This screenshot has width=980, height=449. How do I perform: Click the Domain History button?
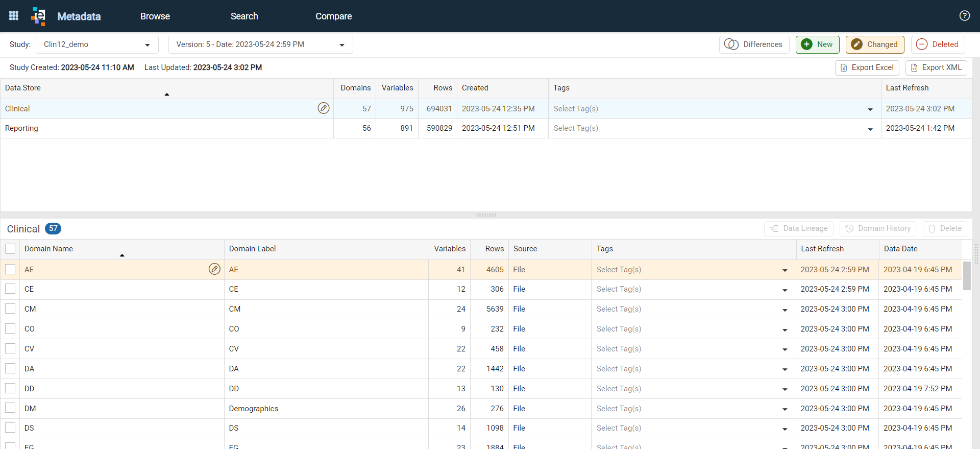click(878, 228)
